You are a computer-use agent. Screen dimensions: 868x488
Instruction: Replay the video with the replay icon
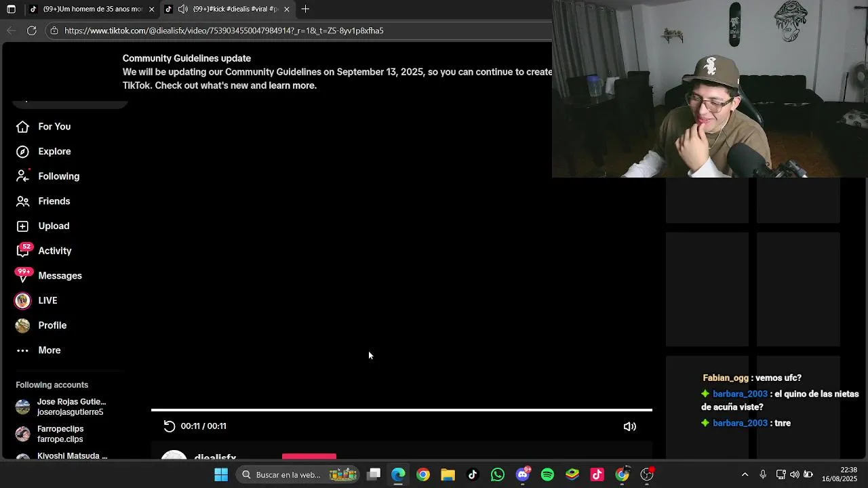170,426
